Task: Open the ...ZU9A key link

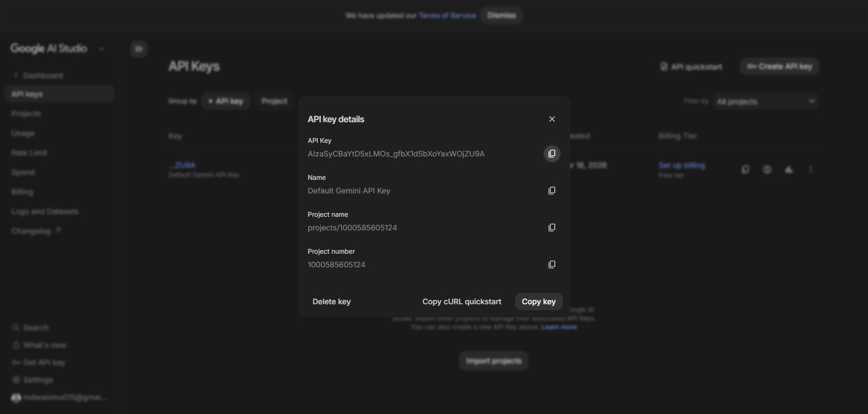Action: [182, 165]
